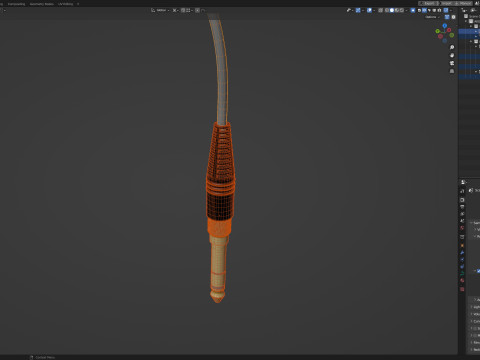480x360 pixels.
Task: Open the Global transform orientation dropdown
Action: click(160, 10)
